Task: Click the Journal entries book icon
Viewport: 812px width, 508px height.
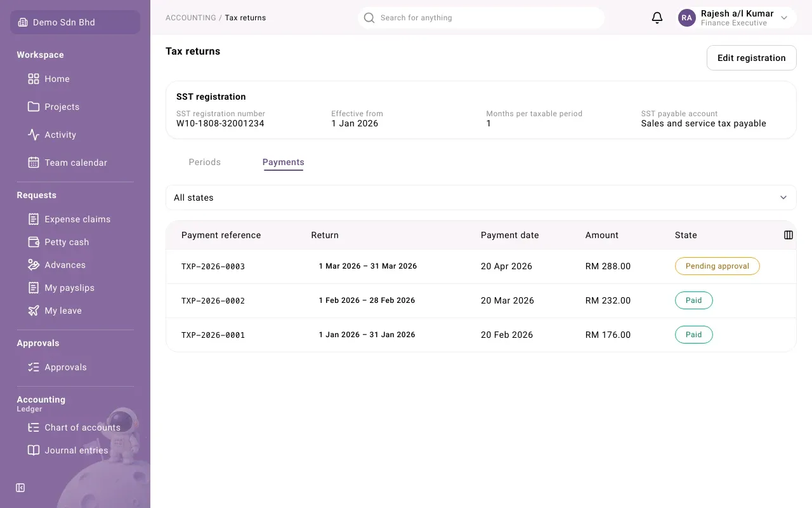Action: pyautogui.click(x=34, y=450)
